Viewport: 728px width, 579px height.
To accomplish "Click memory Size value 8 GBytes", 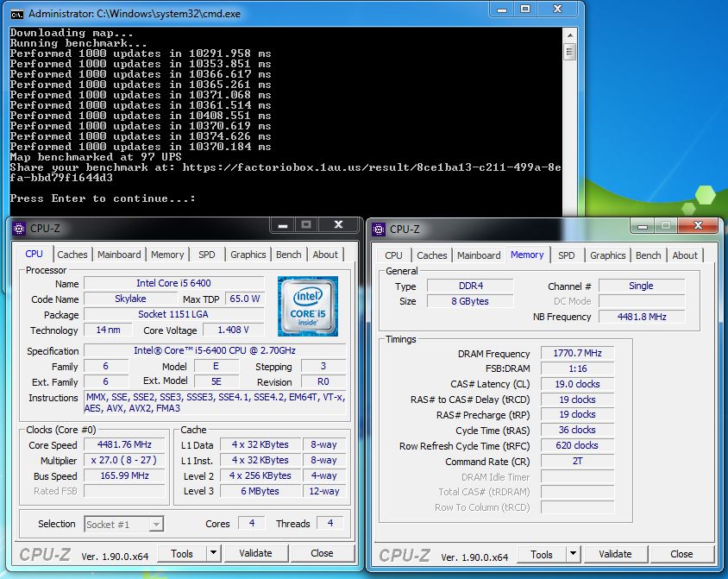I will 470,301.
